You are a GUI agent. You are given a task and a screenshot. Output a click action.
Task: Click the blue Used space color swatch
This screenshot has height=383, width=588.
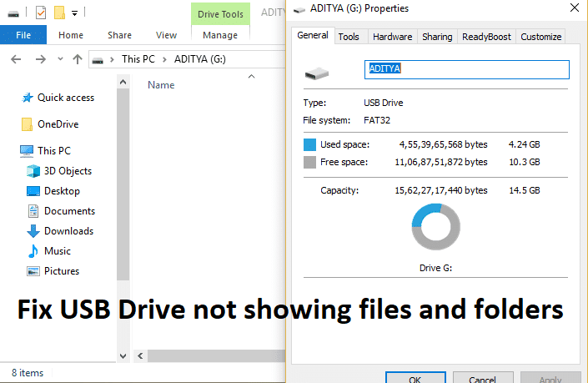[x=309, y=145]
